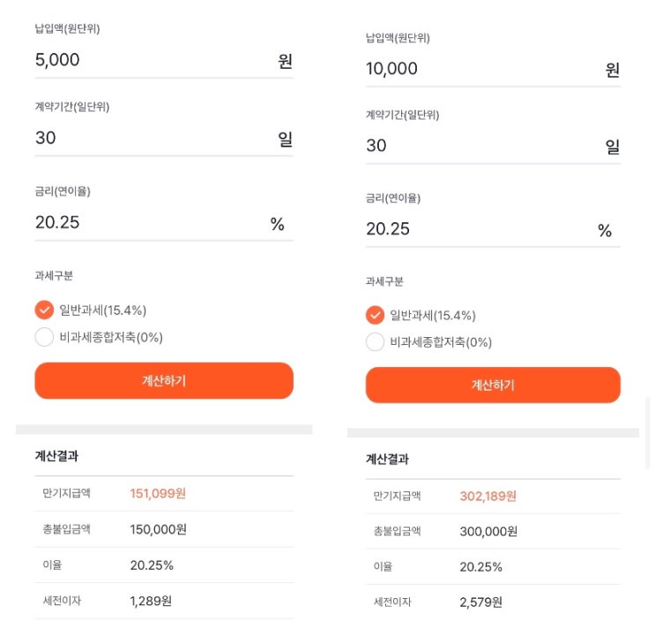Click left 계약기간 field showing 30
The height and width of the screenshot is (644, 655).
coord(150,138)
